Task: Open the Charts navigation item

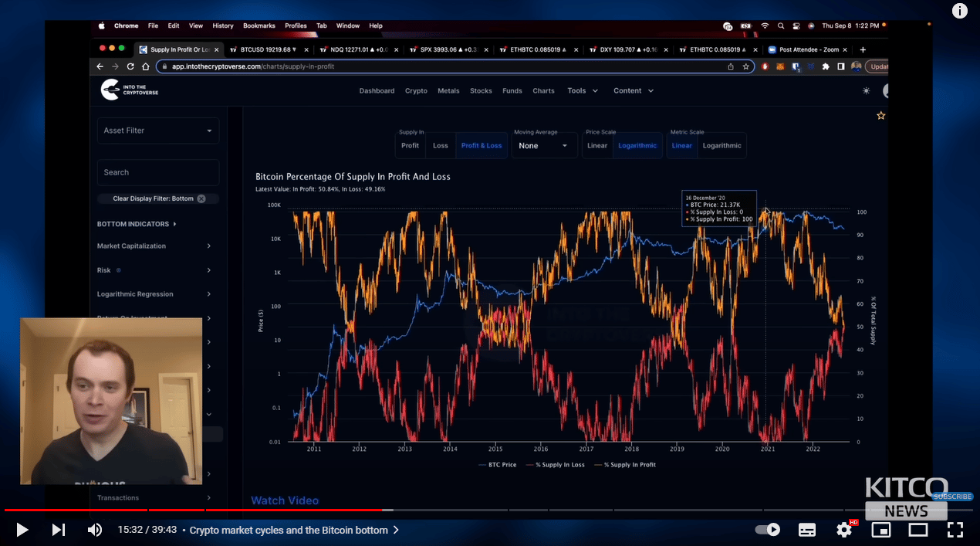Action: click(543, 90)
